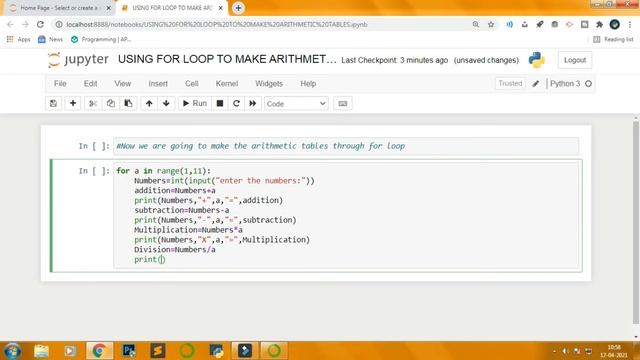Switch to Chrome in taskbar
The width and height of the screenshot is (640, 360).
[99, 351]
